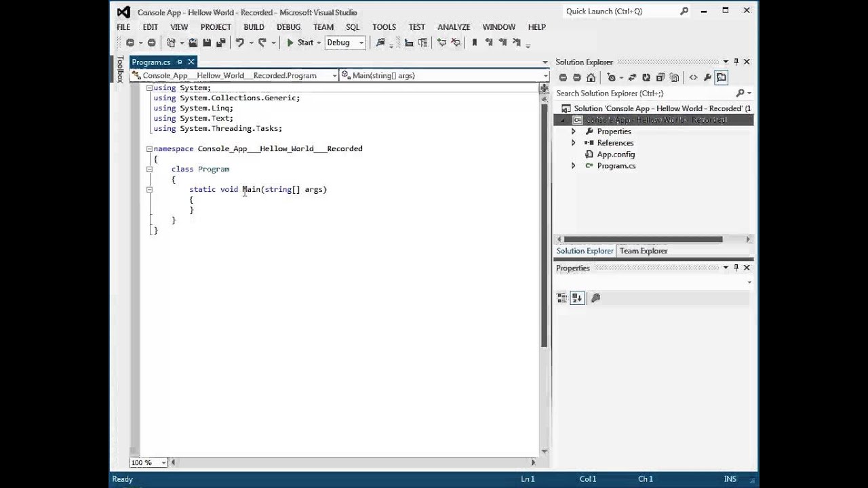The image size is (868, 488).
Task: Select App.config in Solution Explorer
Action: pyautogui.click(x=616, y=155)
